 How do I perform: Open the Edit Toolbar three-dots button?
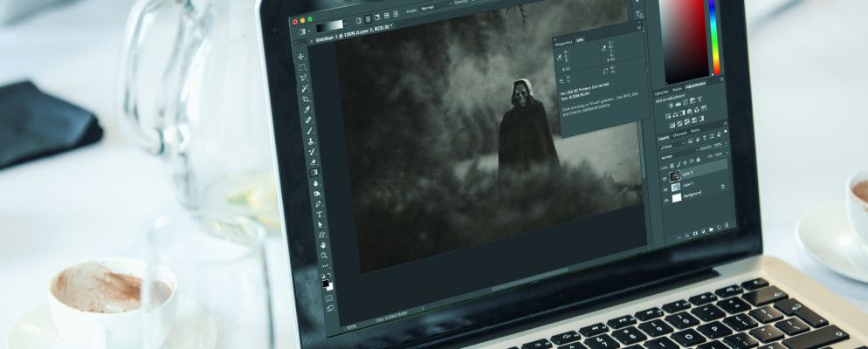325,265
